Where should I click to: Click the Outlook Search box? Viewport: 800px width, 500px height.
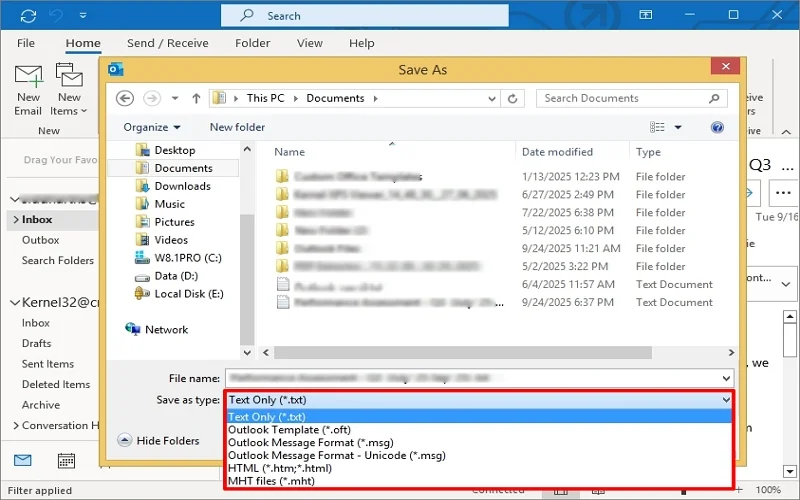point(364,16)
